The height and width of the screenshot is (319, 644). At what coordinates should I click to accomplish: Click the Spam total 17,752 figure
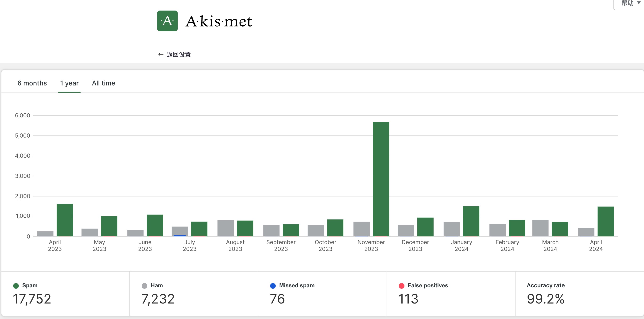(32, 299)
